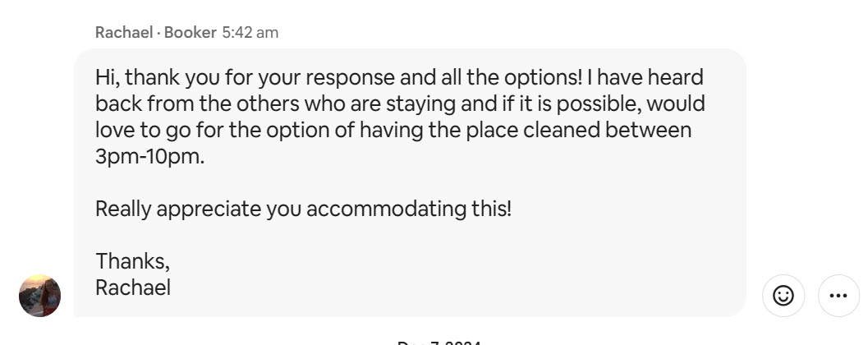The width and height of the screenshot is (868, 345).
Task: Add an emoji reaction to Rachael's message
Action: pos(783,296)
